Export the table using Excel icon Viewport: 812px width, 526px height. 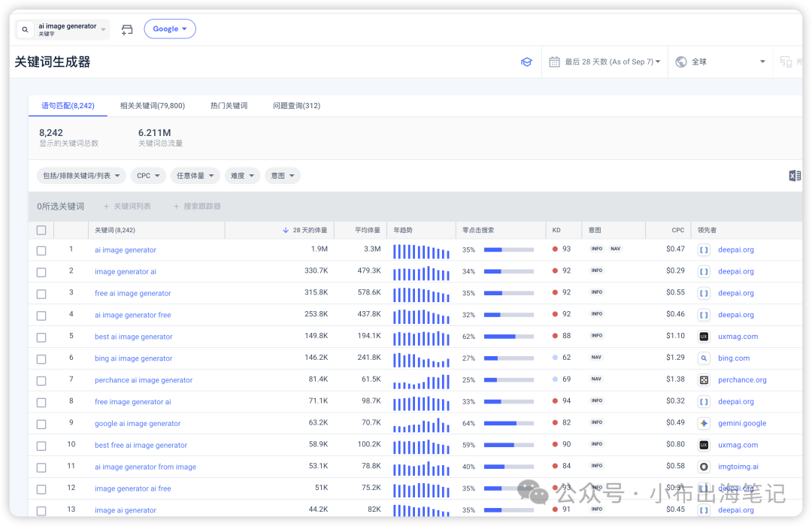[794, 176]
